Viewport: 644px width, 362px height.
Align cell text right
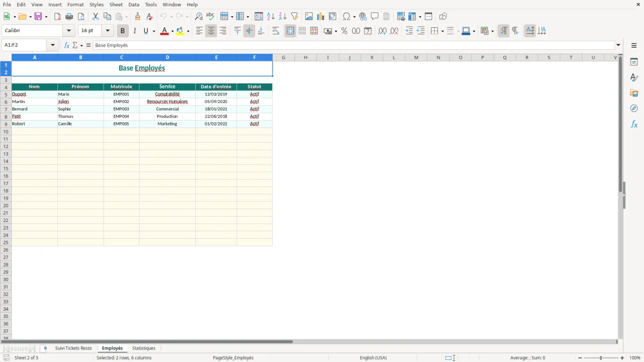(x=223, y=31)
